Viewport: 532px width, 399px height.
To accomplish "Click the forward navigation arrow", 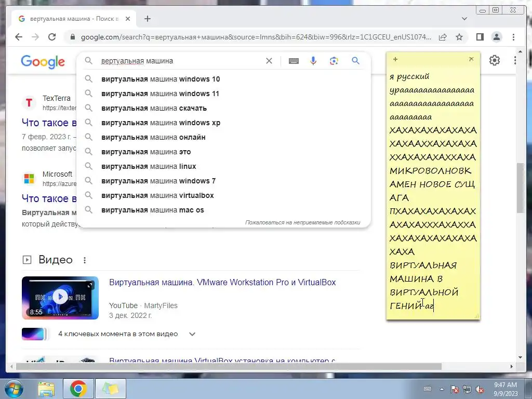I will pos(35,37).
